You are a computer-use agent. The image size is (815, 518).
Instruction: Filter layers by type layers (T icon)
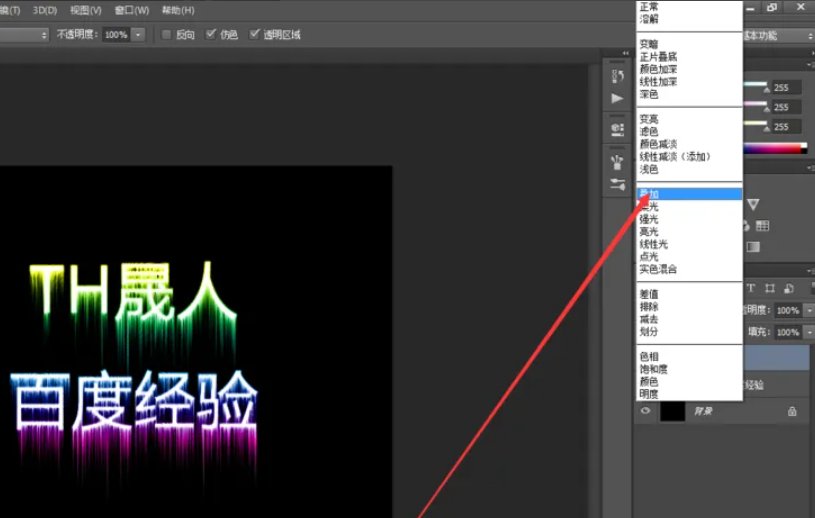coord(751,288)
